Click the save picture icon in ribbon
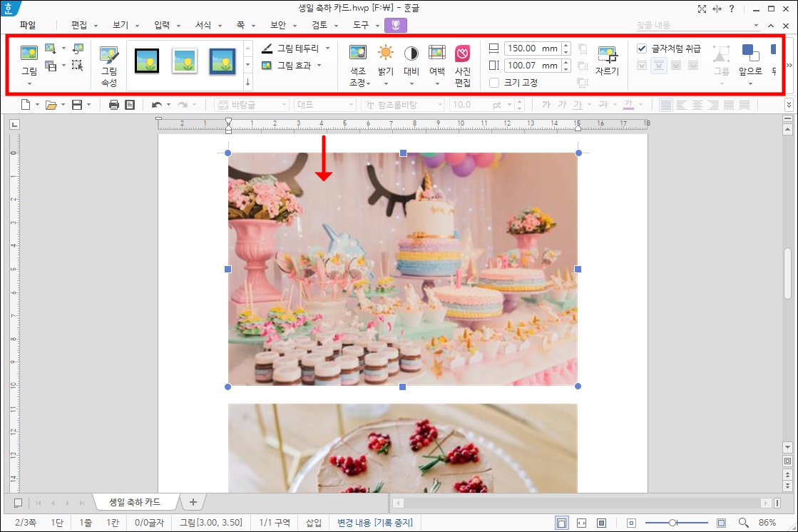 tap(50, 66)
